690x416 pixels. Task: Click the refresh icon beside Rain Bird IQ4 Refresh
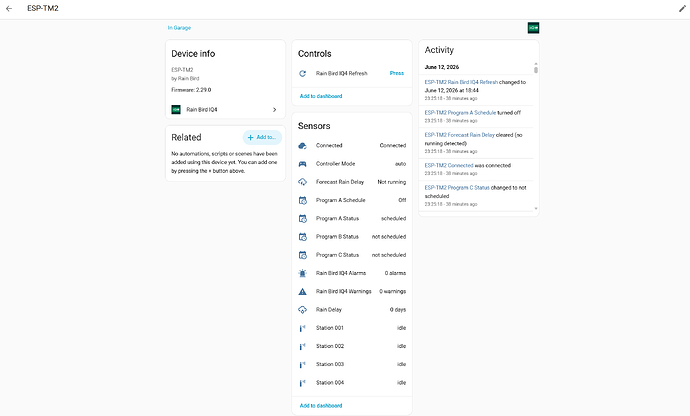302,74
